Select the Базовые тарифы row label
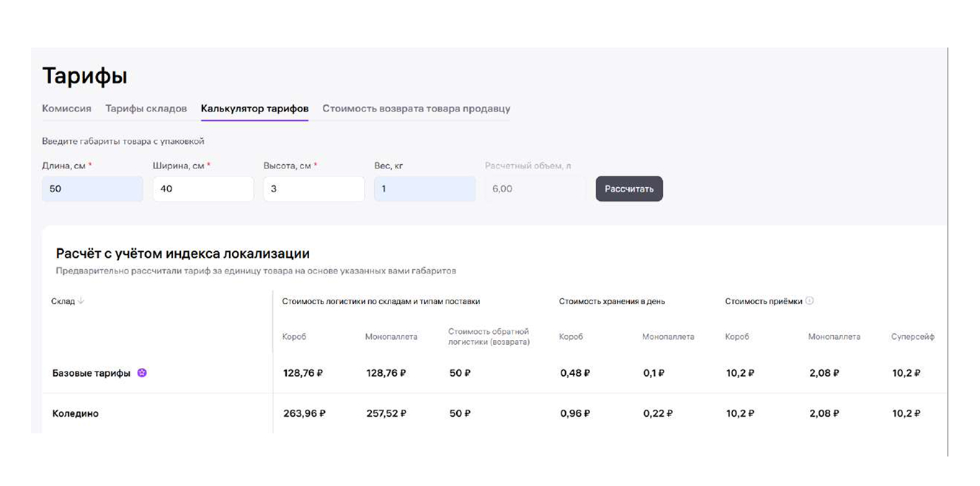The height and width of the screenshot is (486, 980). coord(92,373)
